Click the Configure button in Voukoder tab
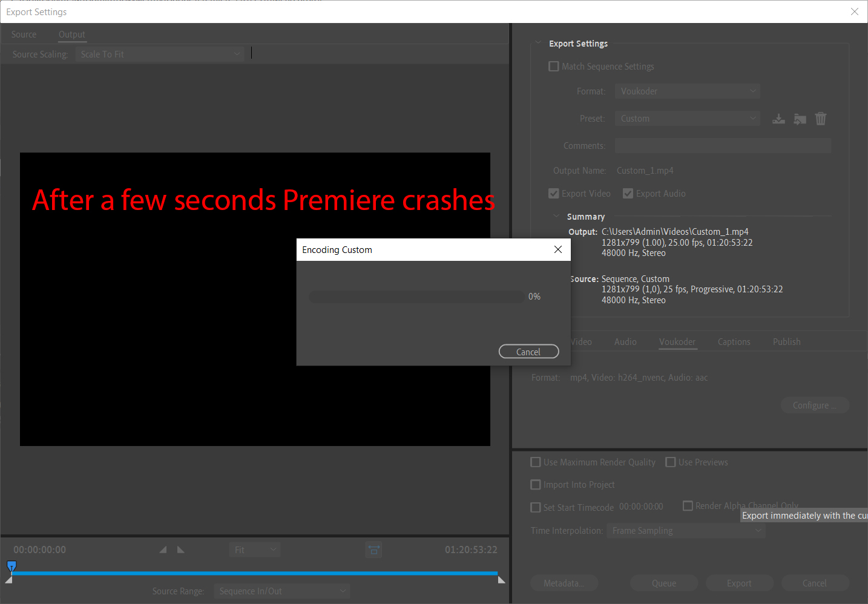868x604 pixels. tap(814, 405)
